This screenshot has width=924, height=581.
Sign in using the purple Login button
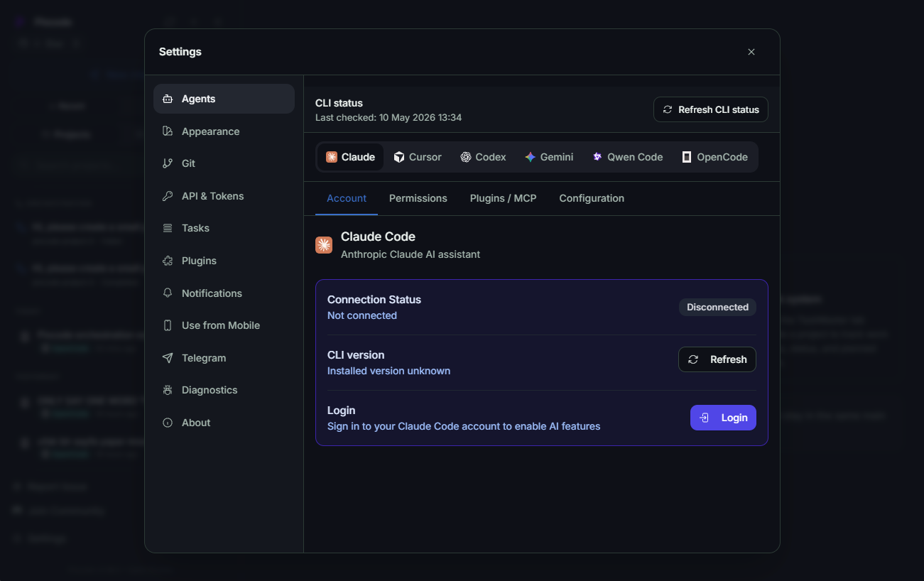click(x=723, y=418)
